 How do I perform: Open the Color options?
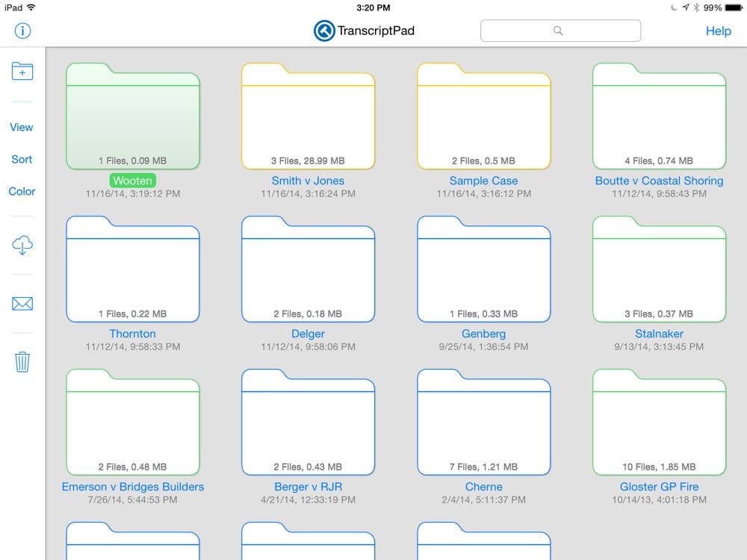tap(22, 191)
